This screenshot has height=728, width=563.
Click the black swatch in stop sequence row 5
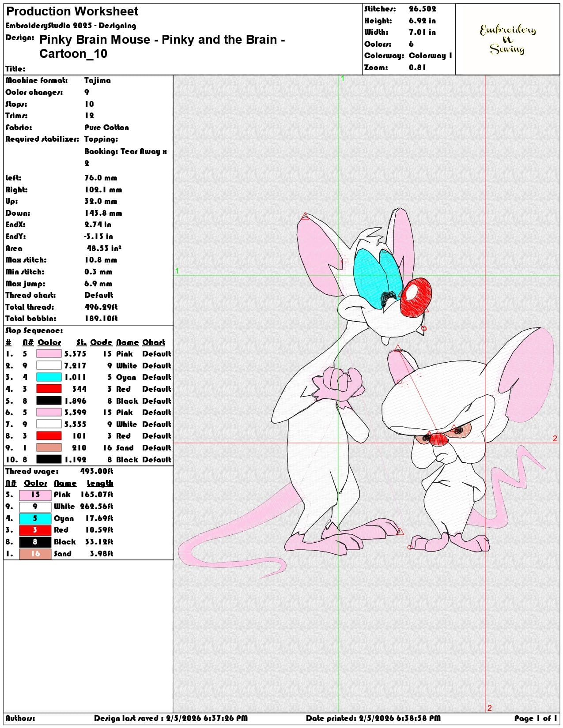coord(49,401)
